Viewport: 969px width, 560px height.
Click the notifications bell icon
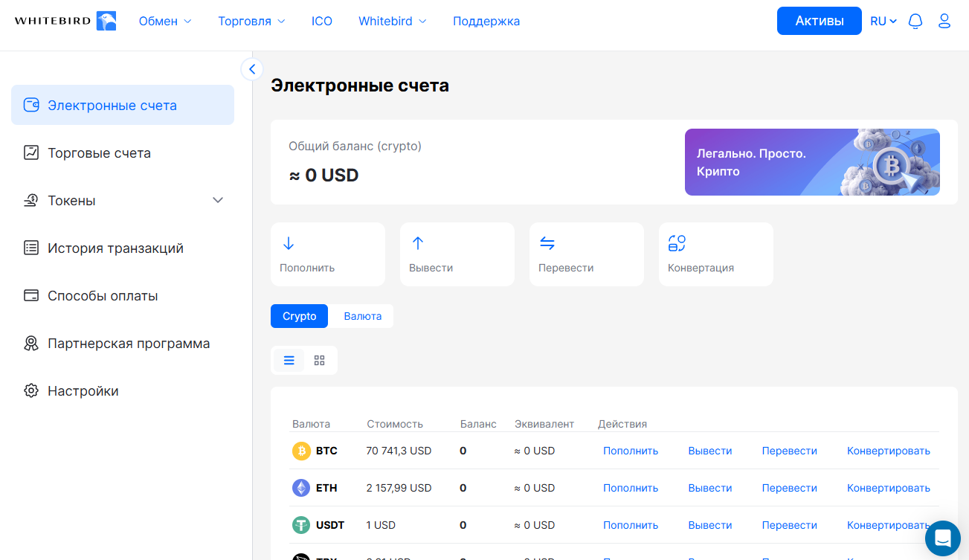click(x=915, y=21)
